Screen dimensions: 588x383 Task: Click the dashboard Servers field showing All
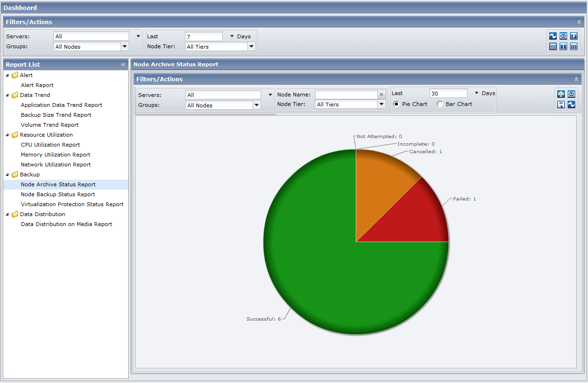(91, 36)
